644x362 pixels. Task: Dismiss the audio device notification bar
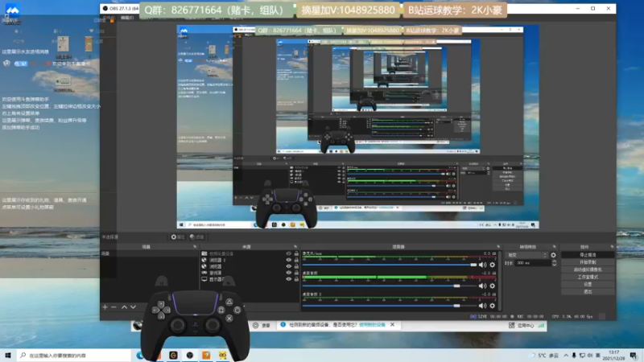point(392,325)
